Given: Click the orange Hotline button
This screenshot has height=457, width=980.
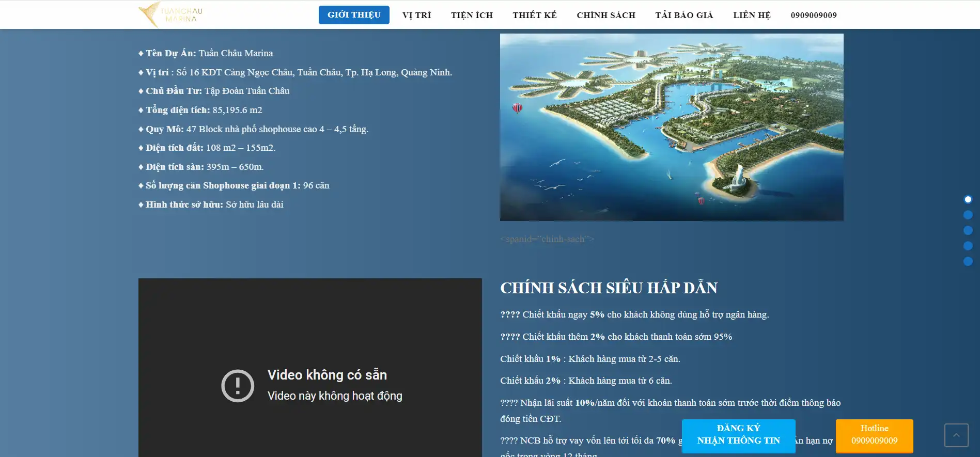Looking at the screenshot, I should coord(874,435).
